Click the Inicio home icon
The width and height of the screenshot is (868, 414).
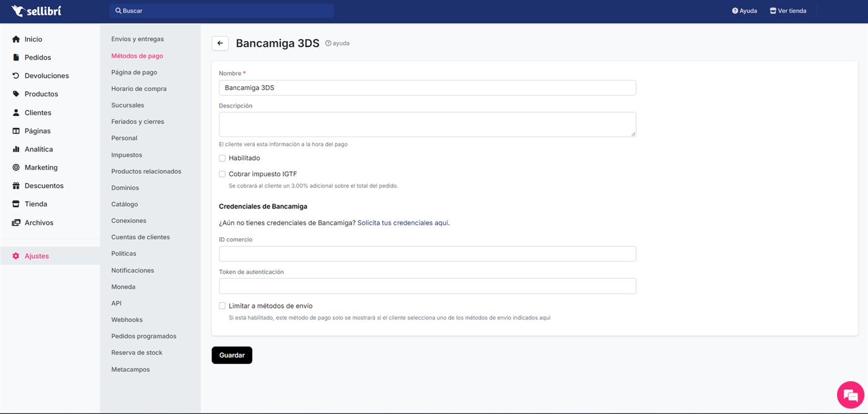click(16, 39)
